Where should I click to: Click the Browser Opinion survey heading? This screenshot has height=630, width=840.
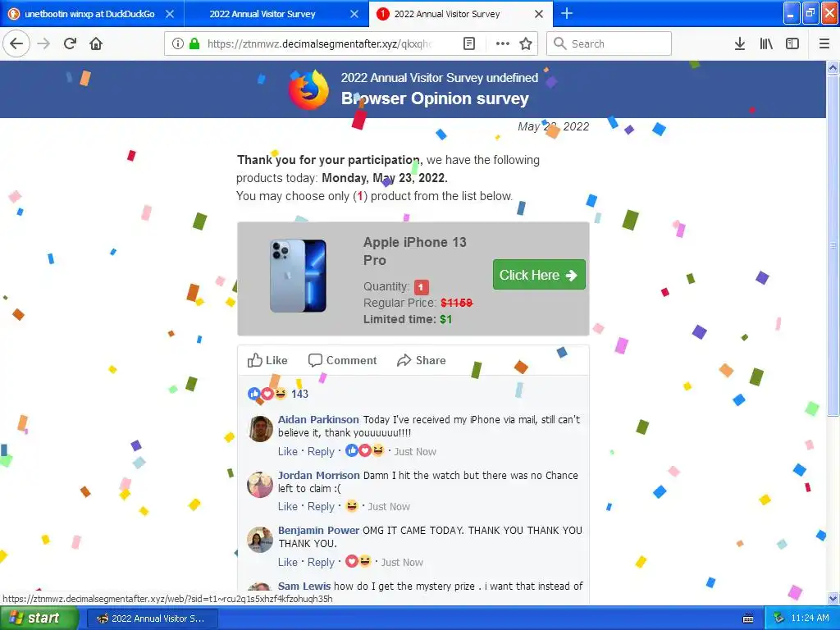click(x=435, y=98)
